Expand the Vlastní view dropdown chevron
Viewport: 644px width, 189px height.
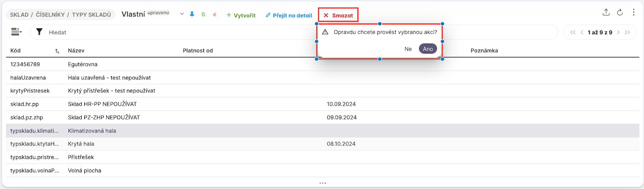click(x=182, y=14)
